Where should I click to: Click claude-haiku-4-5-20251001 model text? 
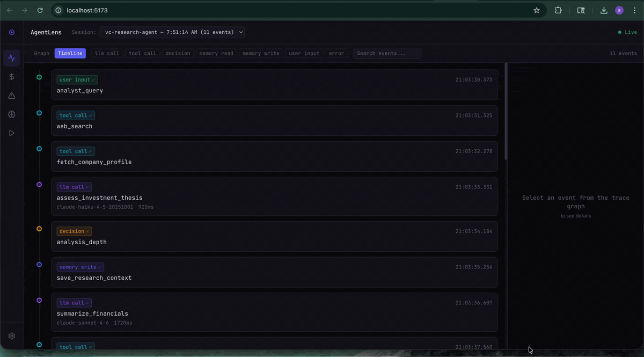pyautogui.click(x=95, y=207)
